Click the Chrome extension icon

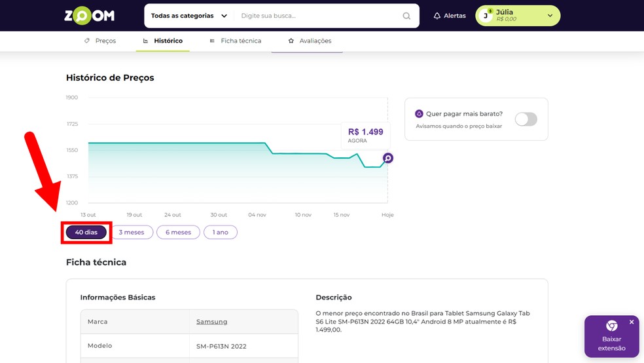611,326
